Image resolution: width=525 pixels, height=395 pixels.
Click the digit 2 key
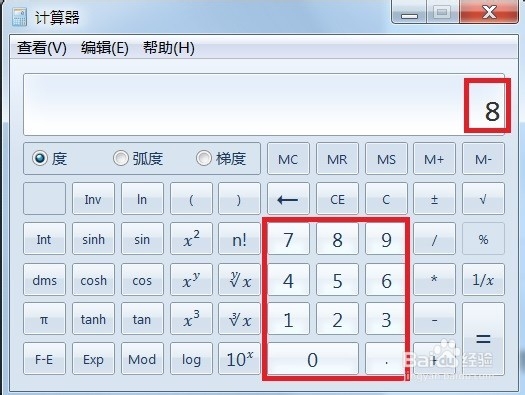337,319
